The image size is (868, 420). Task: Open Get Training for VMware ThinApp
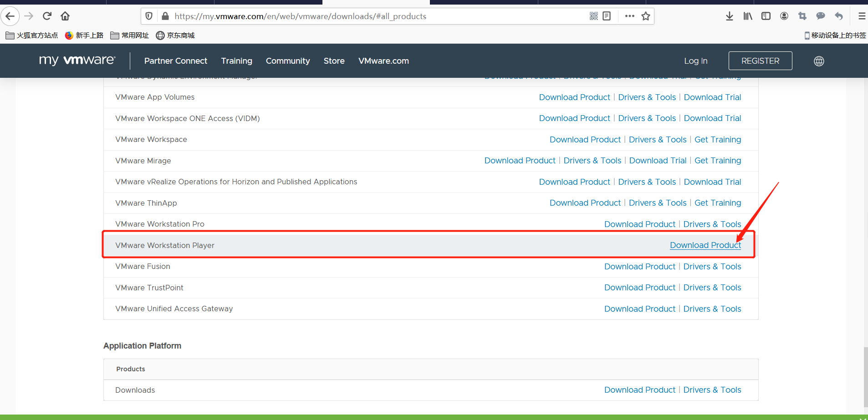718,203
